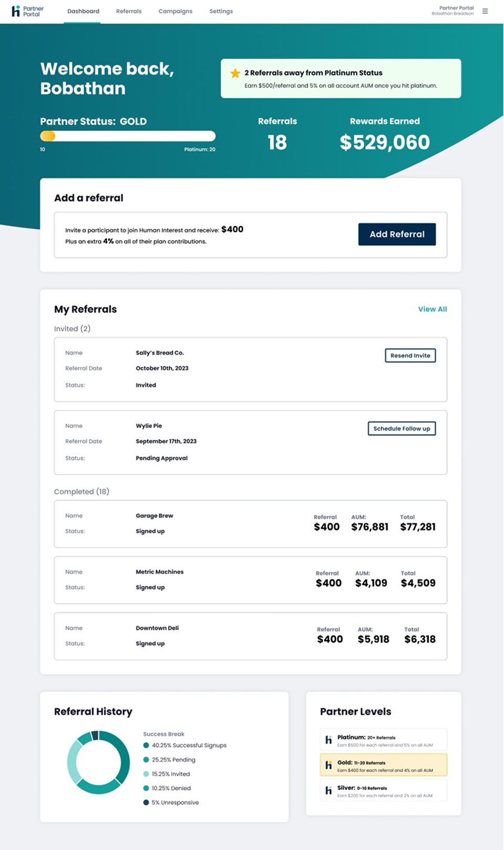The height and width of the screenshot is (850, 504).
Task: Click the Referral History donut chart
Action: click(x=98, y=762)
